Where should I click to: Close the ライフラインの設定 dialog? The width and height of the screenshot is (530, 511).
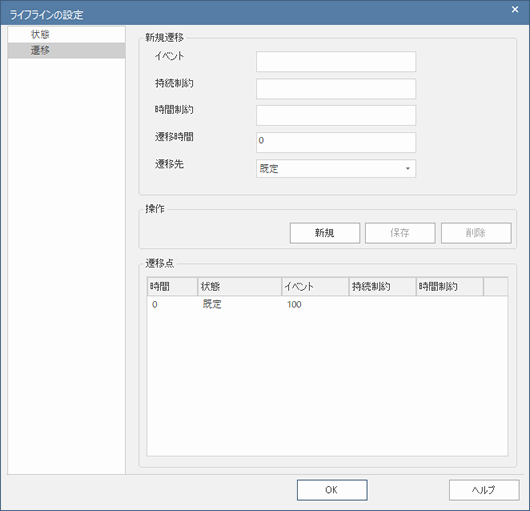click(x=515, y=9)
